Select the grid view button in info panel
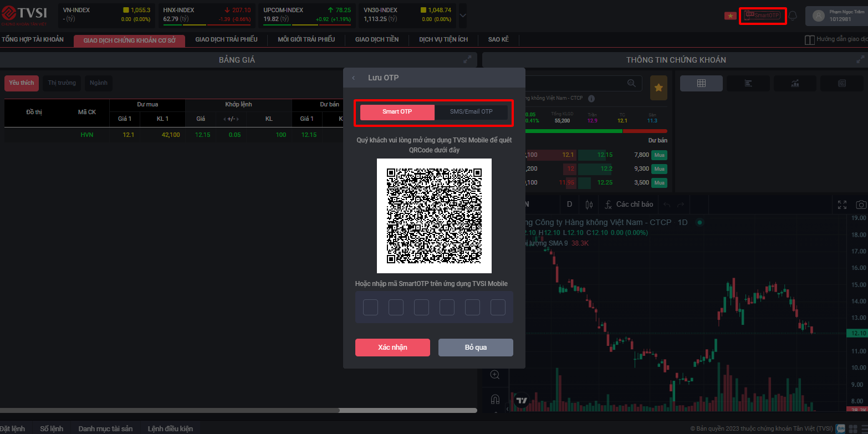The height and width of the screenshot is (434, 868). point(701,83)
